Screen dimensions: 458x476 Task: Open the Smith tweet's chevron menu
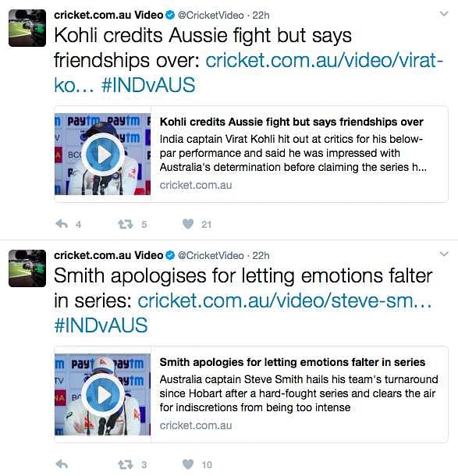coord(444,254)
